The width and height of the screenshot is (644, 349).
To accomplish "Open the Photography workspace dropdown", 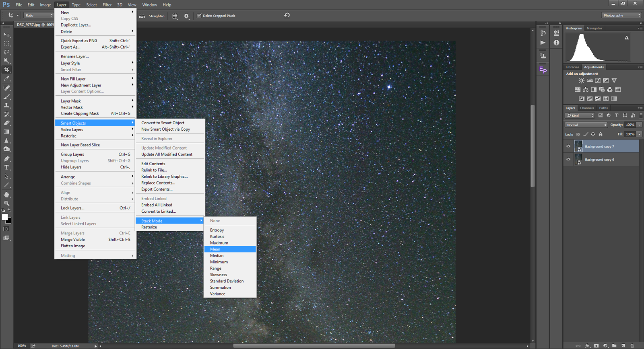I will tap(621, 15).
